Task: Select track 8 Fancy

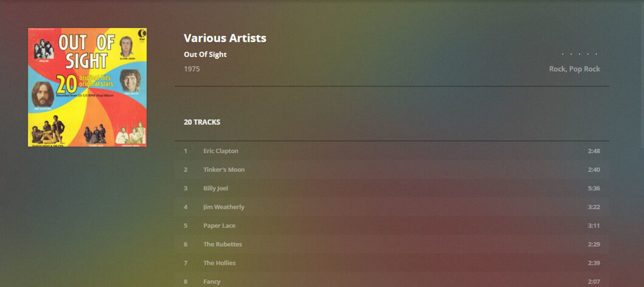Action: [212, 282]
